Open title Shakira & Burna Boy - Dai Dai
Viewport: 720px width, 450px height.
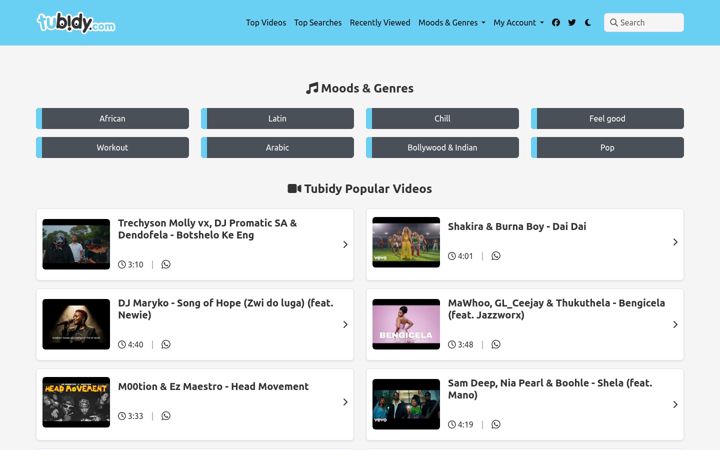(517, 226)
